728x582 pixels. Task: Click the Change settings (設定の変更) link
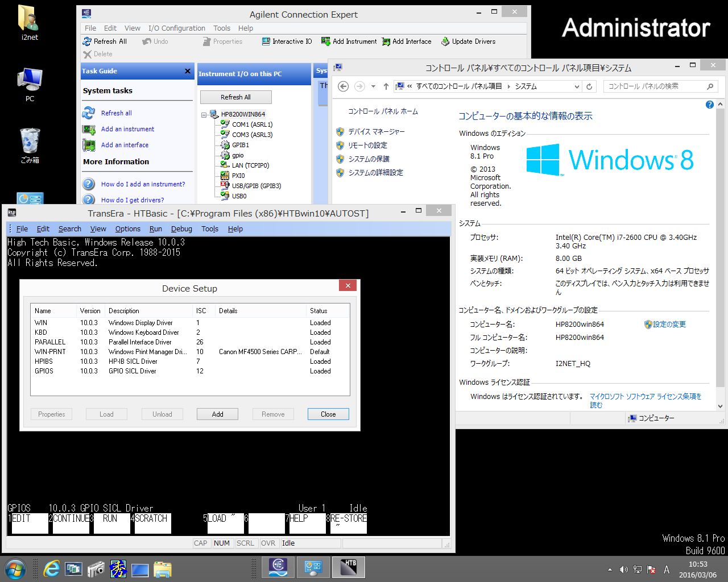[x=669, y=325]
